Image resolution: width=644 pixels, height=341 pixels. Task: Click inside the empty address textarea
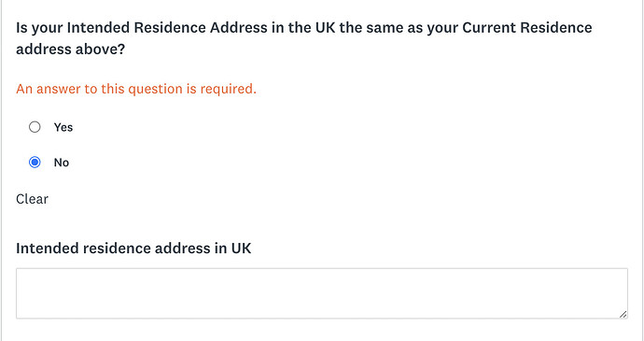tap(322, 293)
